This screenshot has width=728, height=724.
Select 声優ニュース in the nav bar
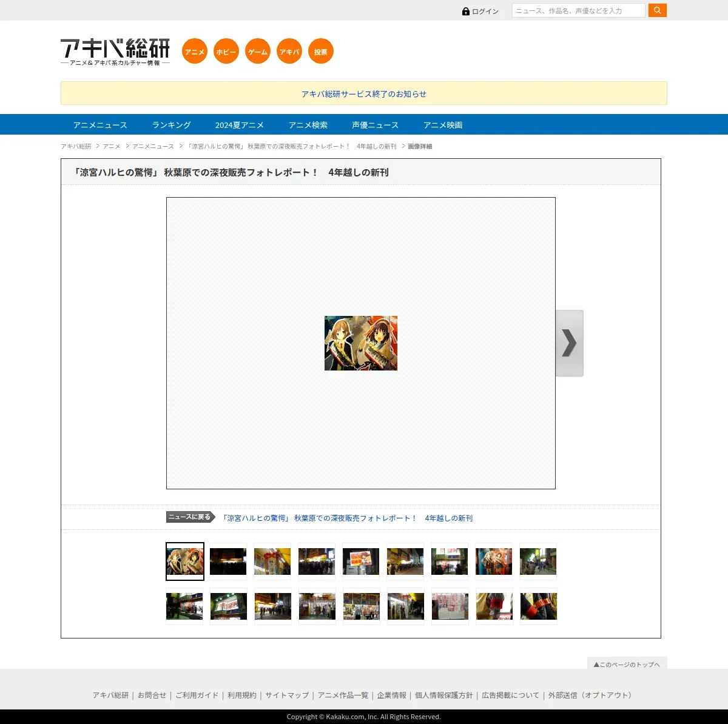click(x=376, y=125)
